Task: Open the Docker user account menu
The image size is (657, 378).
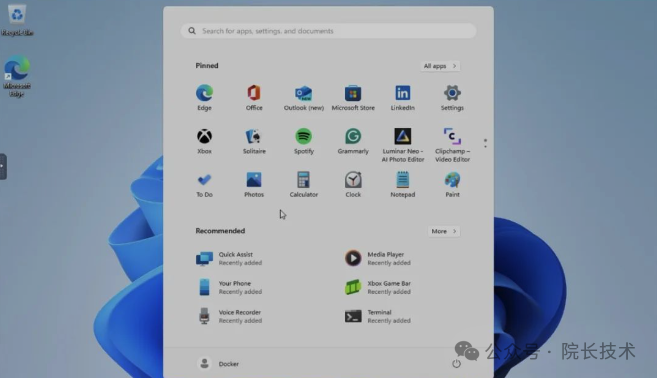Action: (x=218, y=363)
